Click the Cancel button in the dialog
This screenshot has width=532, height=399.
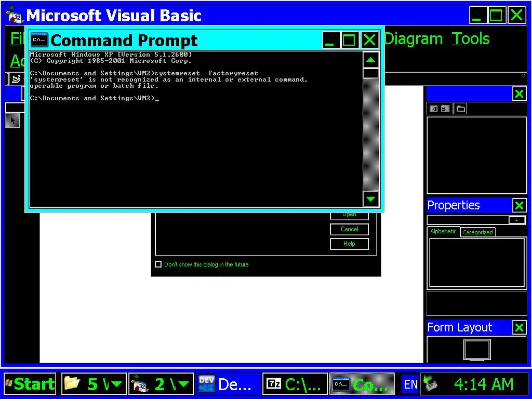click(349, 229)
